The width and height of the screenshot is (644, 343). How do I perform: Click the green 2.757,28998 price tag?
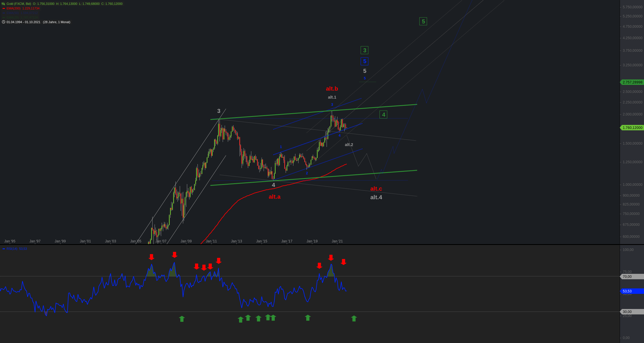pyautogui.click(x=632, y=82)
